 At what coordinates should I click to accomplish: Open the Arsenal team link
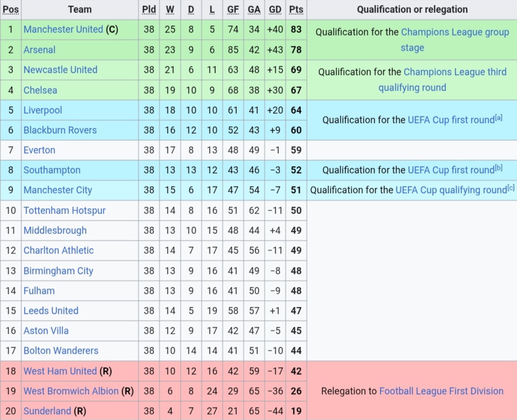[39, 50]
